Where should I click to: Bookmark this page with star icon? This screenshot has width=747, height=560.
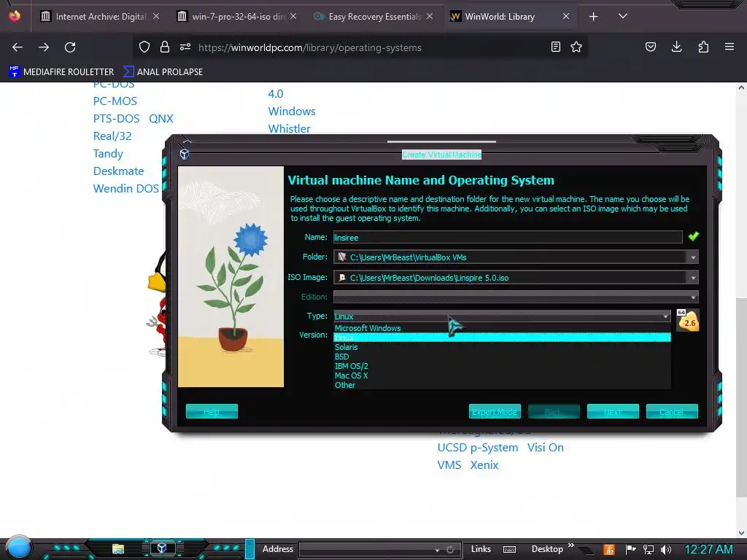[x=576, y=47]
